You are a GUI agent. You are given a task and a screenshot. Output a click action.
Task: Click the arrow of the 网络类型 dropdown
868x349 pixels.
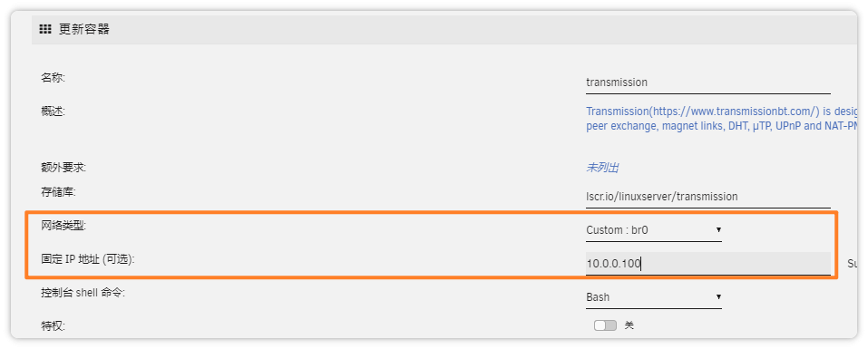[x=718, y=229]
